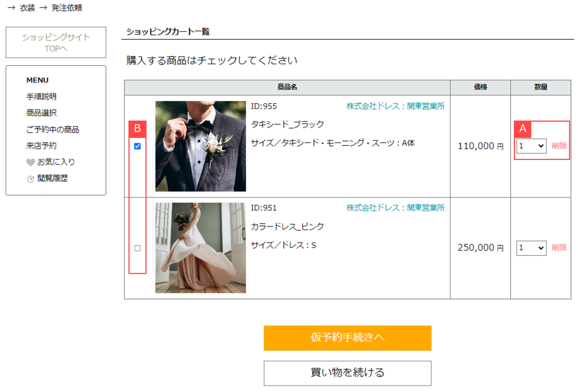Click the ショッピングサイトTOPへ button

pos(55,42)
